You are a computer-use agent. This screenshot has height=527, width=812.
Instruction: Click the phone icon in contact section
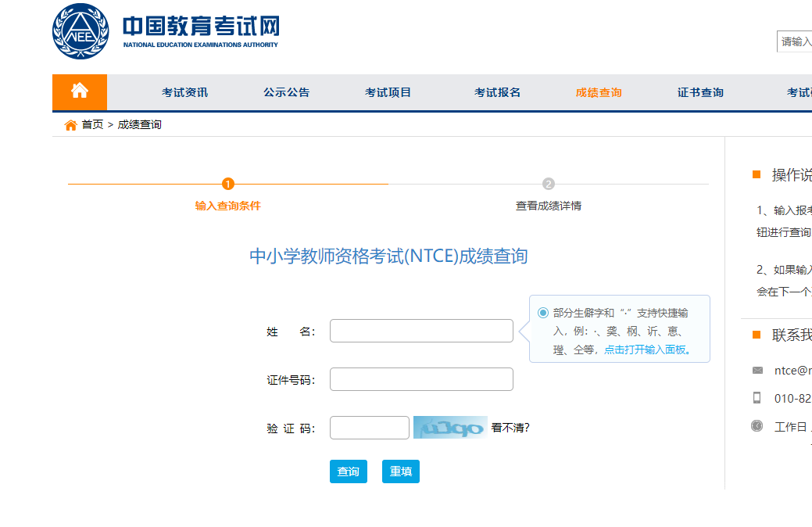tap(757, 397)
